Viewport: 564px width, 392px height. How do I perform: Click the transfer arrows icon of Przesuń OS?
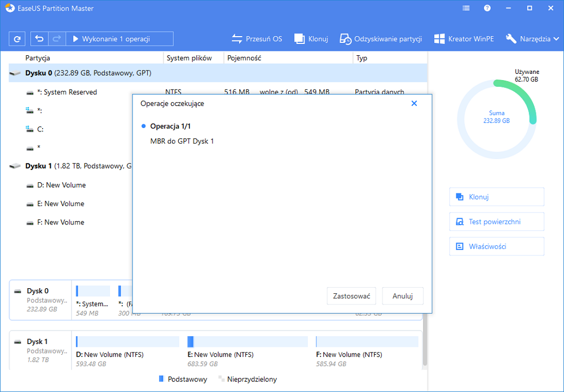pyautogui.click(x=237, y=39)
